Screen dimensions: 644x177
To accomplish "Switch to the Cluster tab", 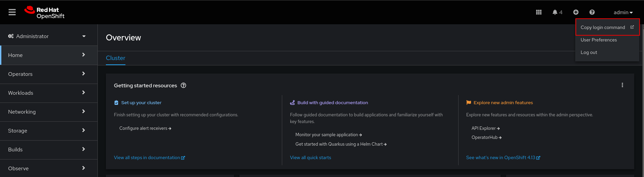I will coord(115,58).
